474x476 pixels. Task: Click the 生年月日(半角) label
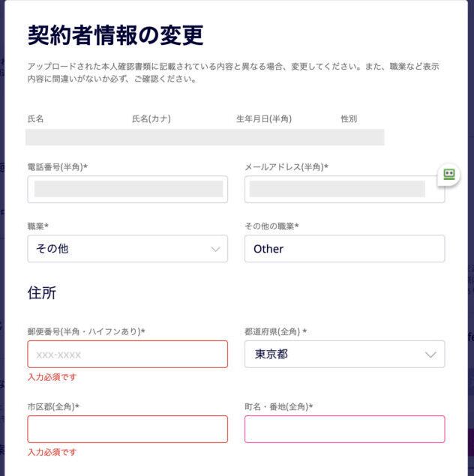click(264, 118)
